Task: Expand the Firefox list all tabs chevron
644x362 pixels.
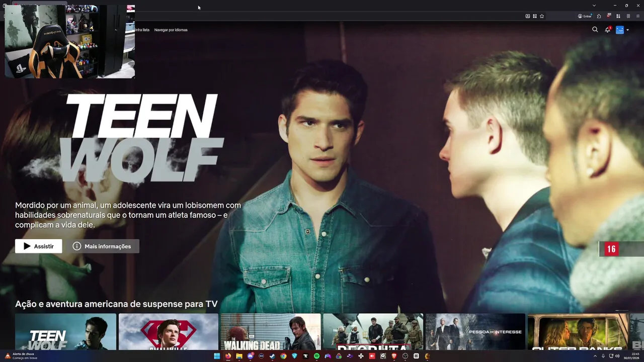Action: (x=594, y=6)
